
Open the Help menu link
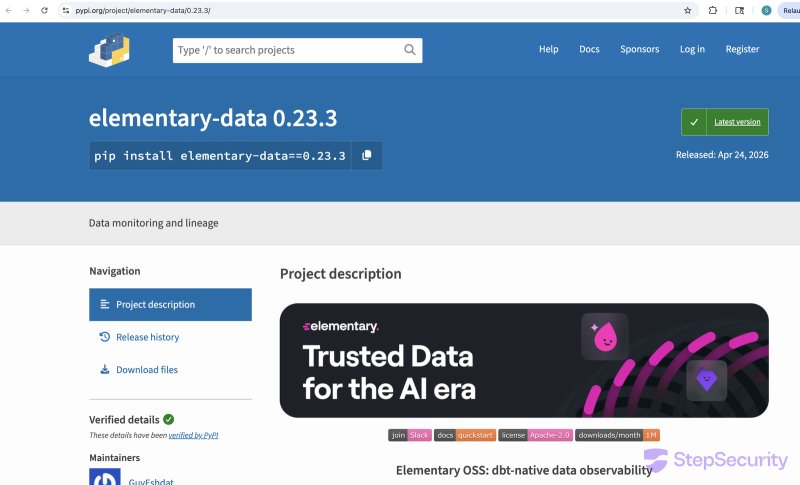click(x=548, y=49)
